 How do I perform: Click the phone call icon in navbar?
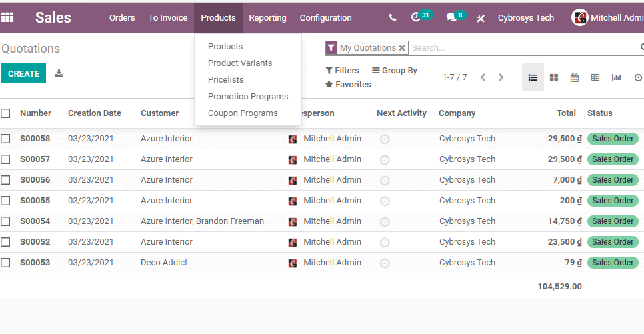(x=393, y=17)
